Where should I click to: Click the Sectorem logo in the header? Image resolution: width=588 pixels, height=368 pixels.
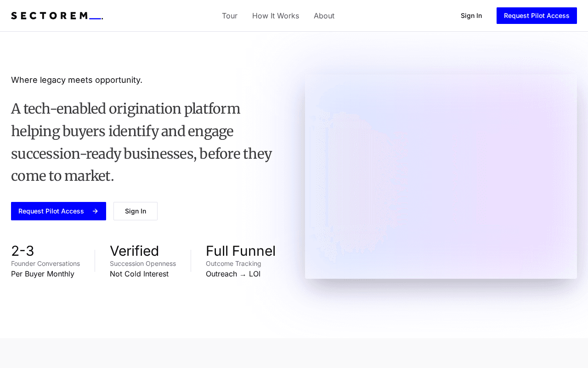(57, 16)
